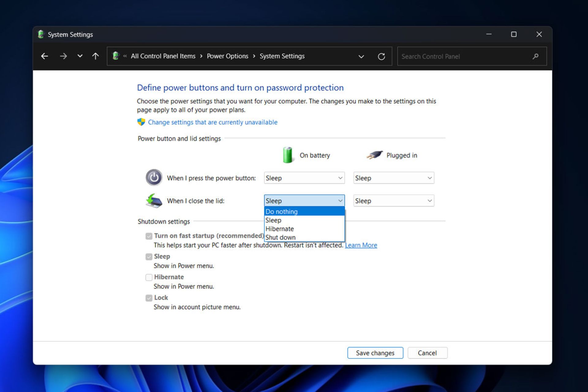Viewport: 588px width, 392px height.
Task: Toggle the 'Turn on fast startup' checkbox
Action: (x=148, y=236)
